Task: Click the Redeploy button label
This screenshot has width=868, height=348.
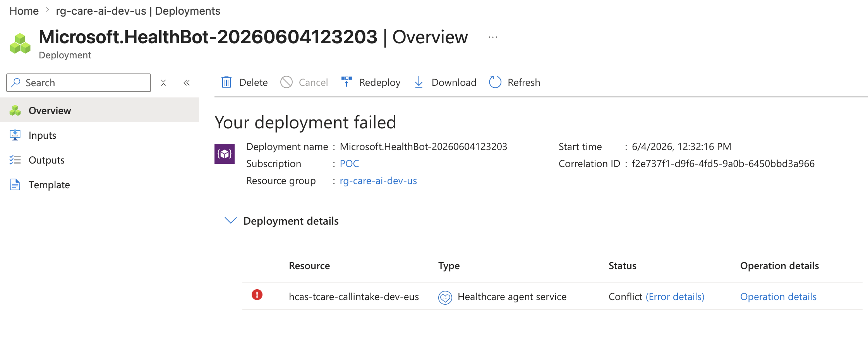Action: click(380, 83)
